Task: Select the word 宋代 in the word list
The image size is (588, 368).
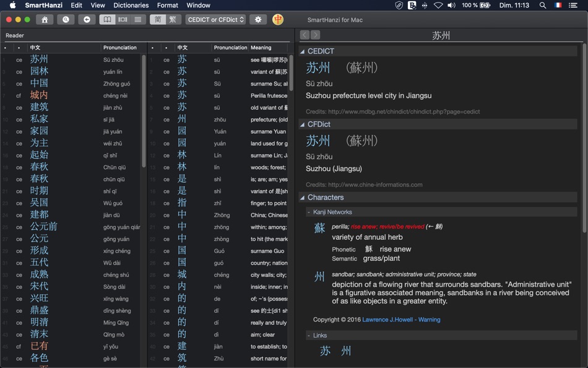Action: pos(39,286)
